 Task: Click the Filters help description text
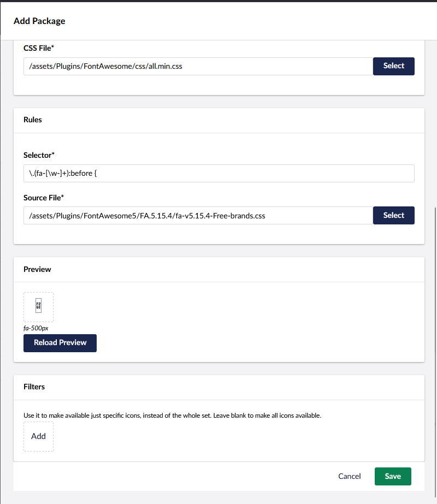(172, 415)
